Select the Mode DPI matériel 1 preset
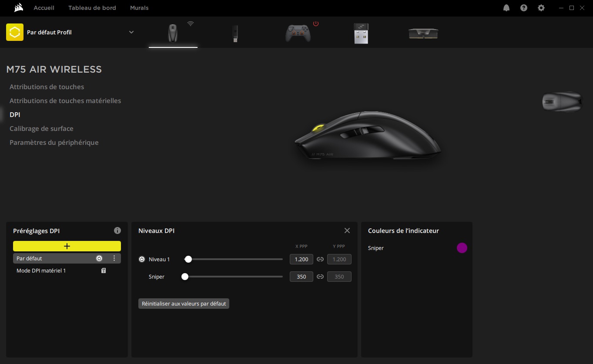Viewport: 593px width, 364px height. point(41,270)
